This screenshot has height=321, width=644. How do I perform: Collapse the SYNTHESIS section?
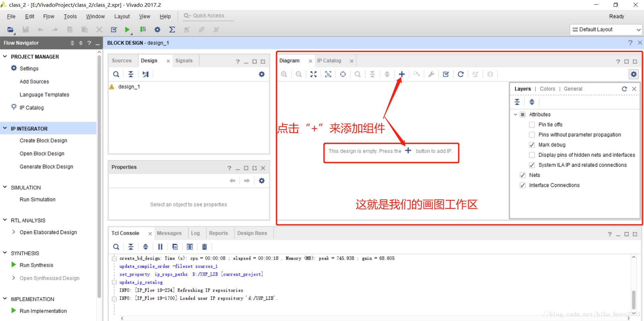[5, 253]
